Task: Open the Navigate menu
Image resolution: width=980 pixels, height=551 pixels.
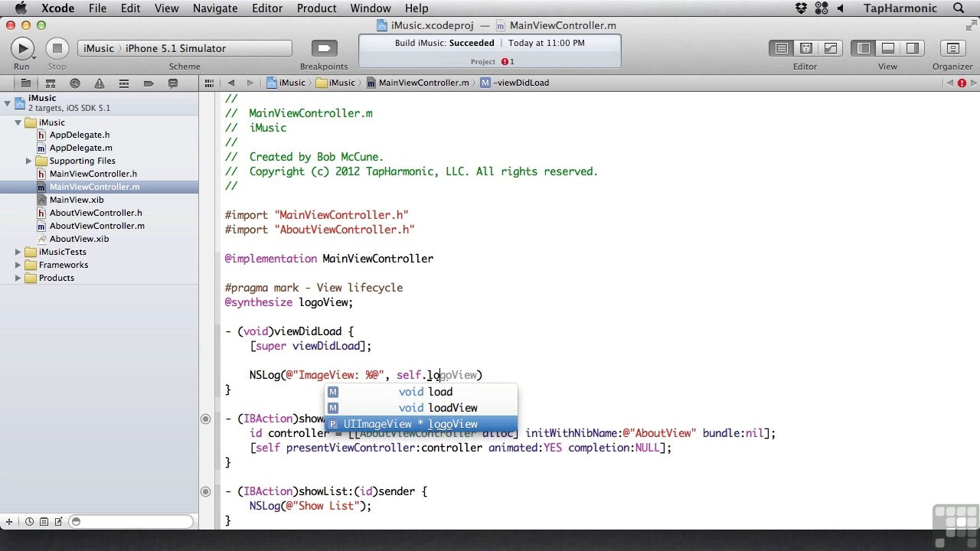Action: coord(215,8)
